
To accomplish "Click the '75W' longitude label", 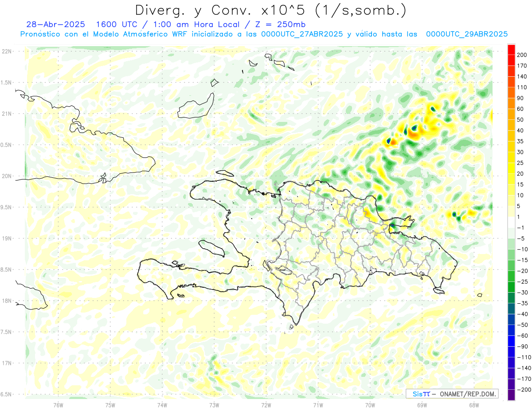I will 110,405.
